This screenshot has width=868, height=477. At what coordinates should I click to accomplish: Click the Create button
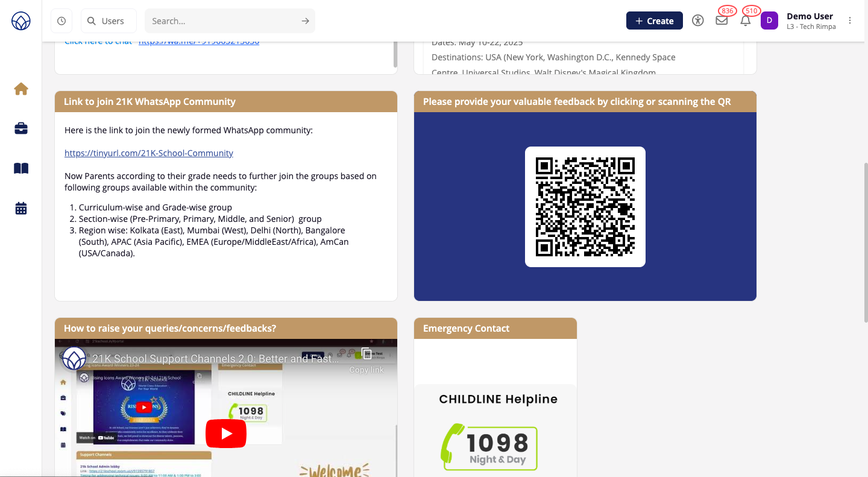pos(654,21)
